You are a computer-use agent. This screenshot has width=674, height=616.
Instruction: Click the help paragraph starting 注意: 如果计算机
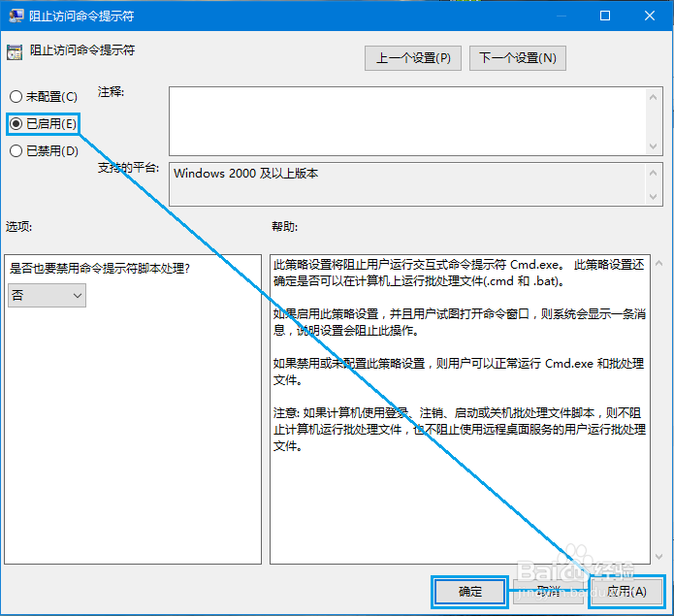point(460,429)
